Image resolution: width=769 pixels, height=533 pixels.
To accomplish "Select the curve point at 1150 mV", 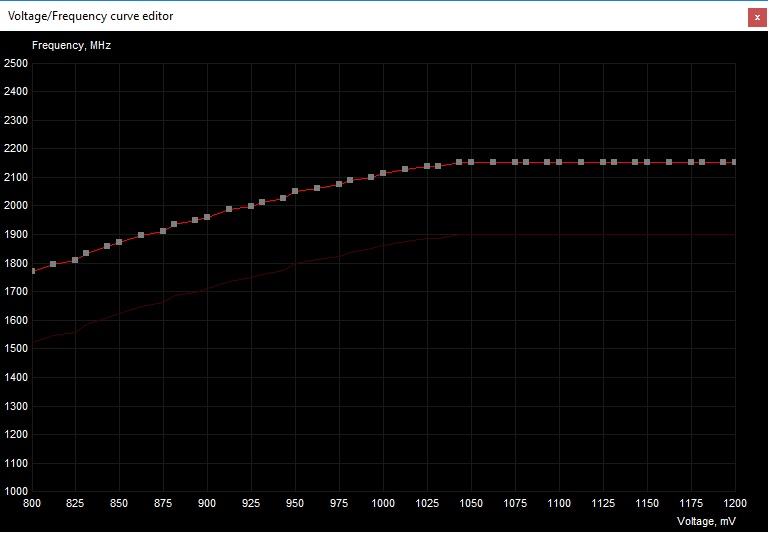I will [x=647, y=162].
